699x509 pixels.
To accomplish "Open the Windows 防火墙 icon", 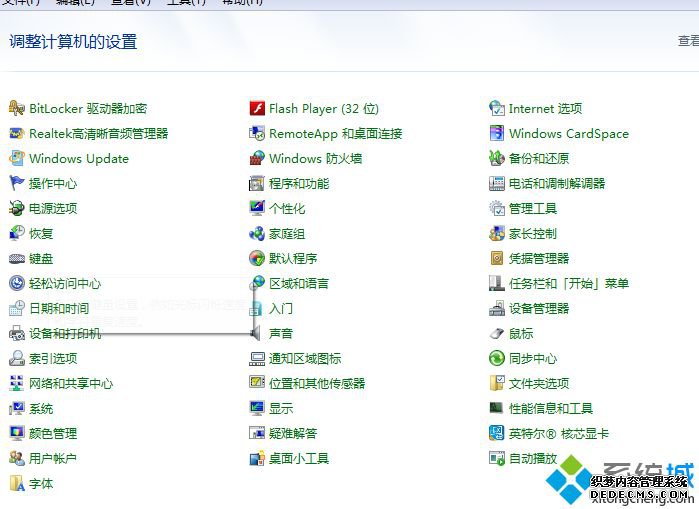I will point(257,158).
